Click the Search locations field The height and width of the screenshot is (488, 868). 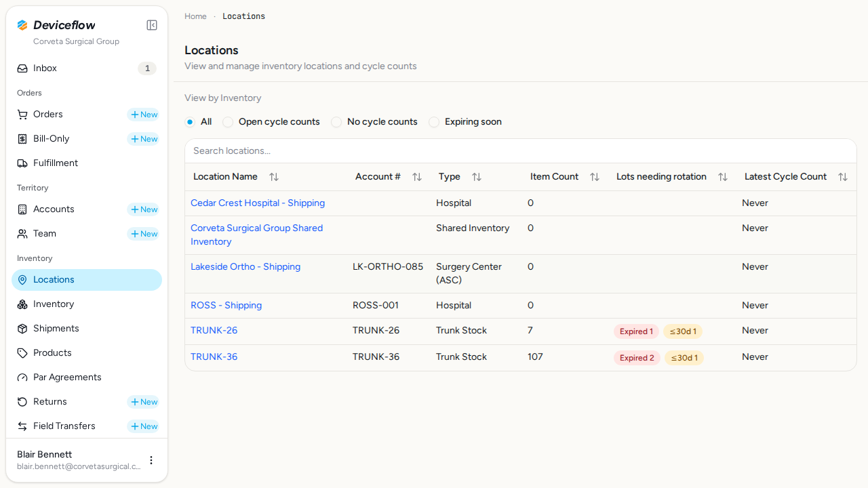pyautogui.click(x=521, y=151)
